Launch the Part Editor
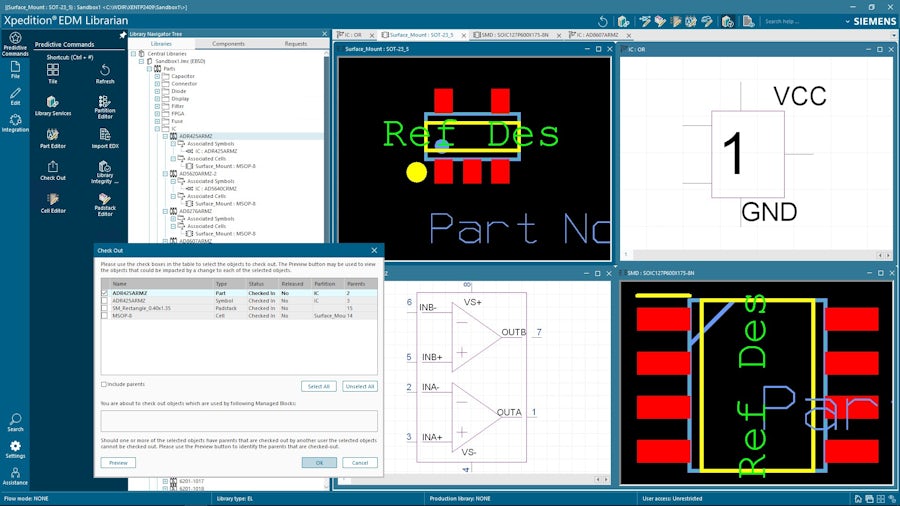900x506 pixels. point(53,138)
